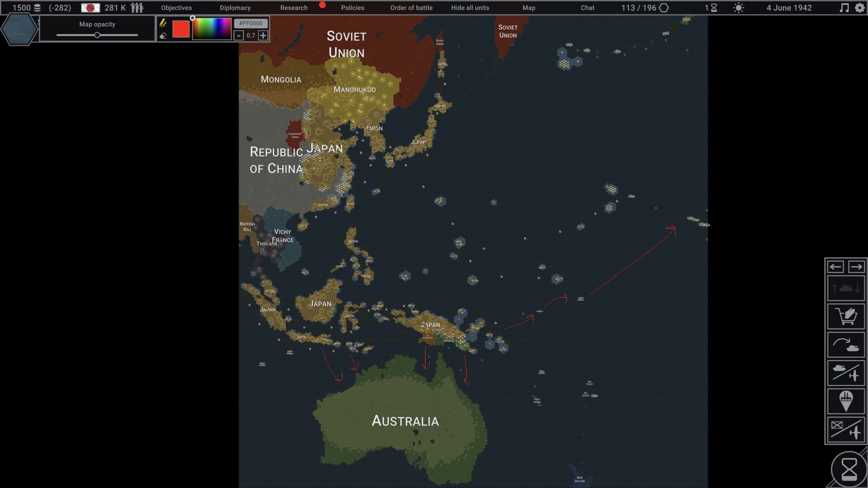Open Research with the red notification
Image resolution: width=868 pixels, height=488 pixels.
(293, 8)
